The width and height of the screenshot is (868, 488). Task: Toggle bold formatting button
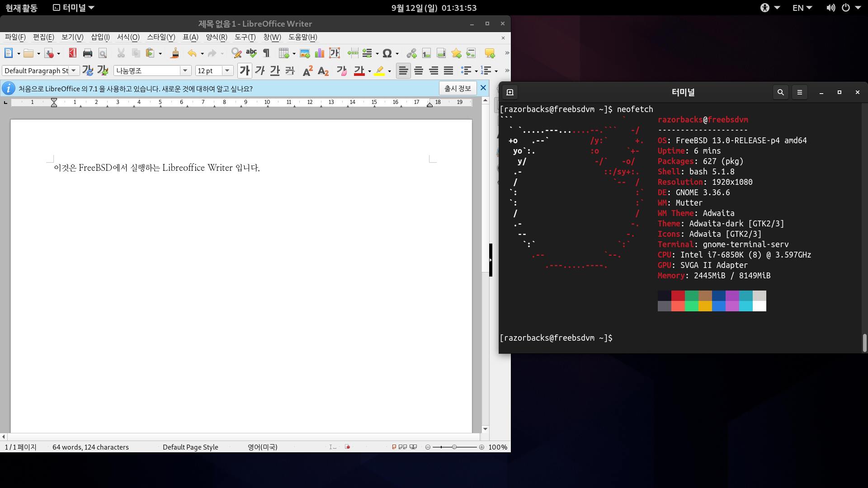click(245, 70)
